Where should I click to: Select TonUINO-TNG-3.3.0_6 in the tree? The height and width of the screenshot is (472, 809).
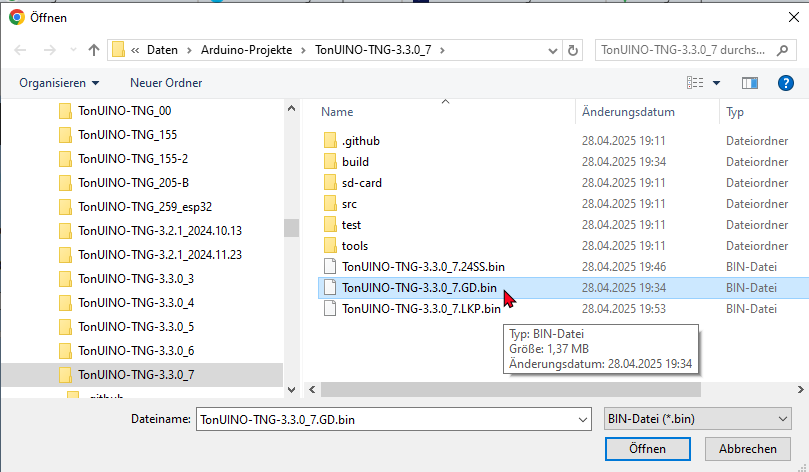pos(136,351)
